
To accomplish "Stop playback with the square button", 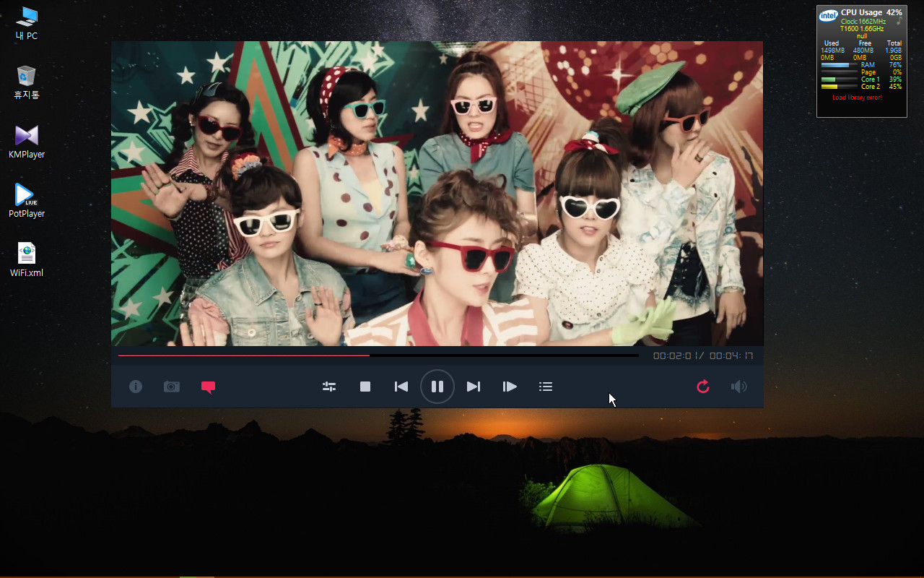I will (365, 387).
